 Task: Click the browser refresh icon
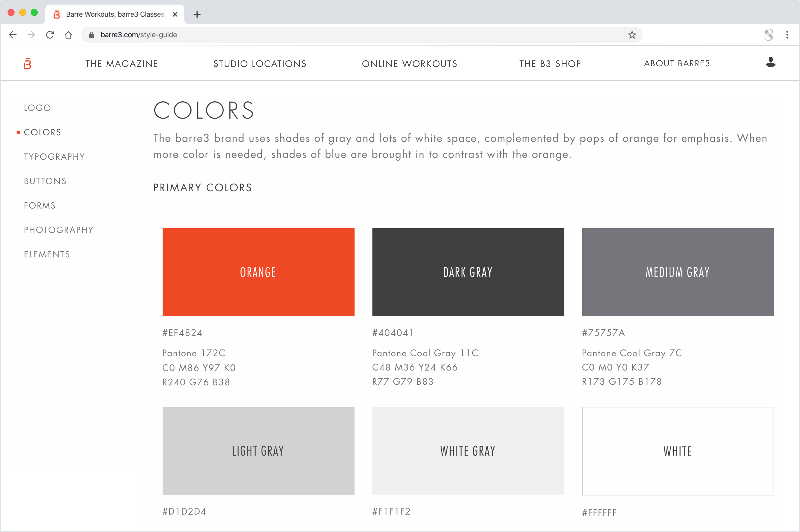click(x=50, y=34)
